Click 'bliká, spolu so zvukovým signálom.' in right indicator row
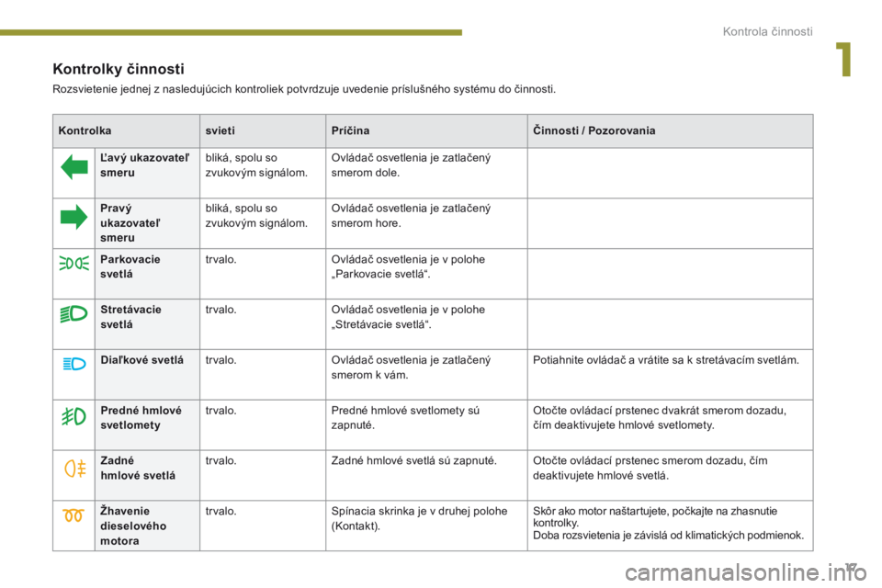This screenshot has width=882, height=588. pyautogui.click(x=256, y=216)
